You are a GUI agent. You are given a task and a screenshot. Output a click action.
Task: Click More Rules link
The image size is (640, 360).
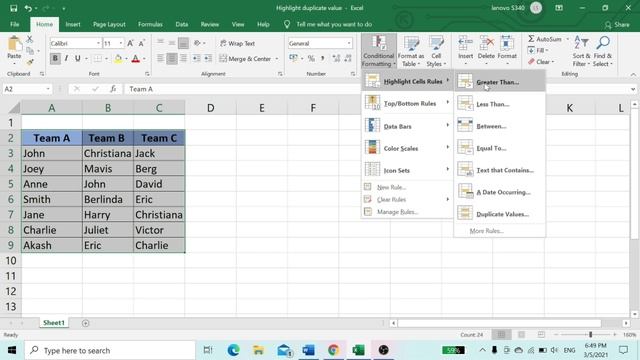[x=487, y=231]
